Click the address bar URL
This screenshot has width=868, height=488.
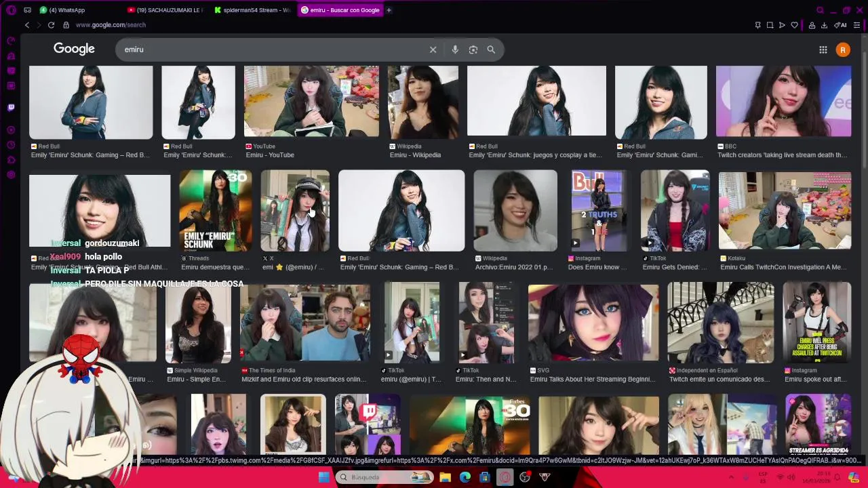pos(111,25)
